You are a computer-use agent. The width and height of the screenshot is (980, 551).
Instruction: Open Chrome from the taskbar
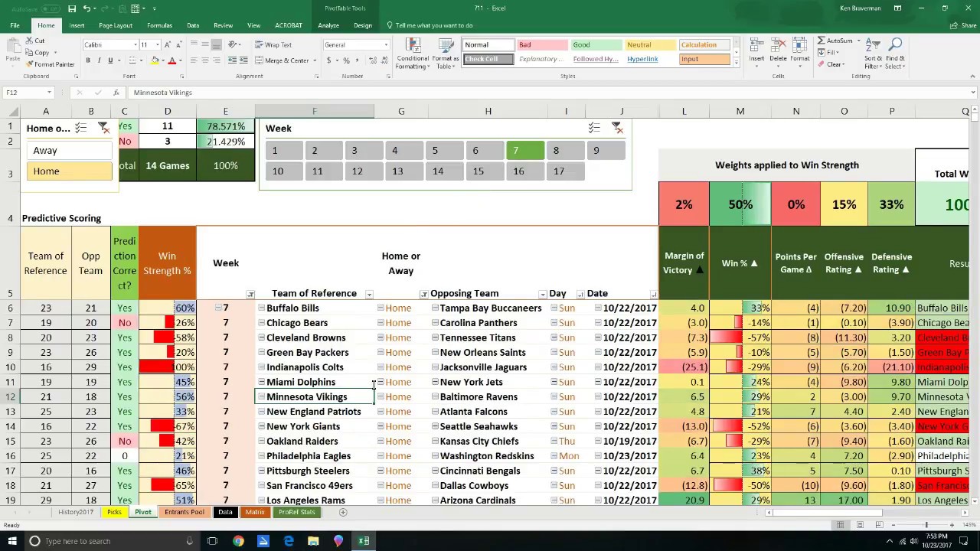(x=238, y=541)
